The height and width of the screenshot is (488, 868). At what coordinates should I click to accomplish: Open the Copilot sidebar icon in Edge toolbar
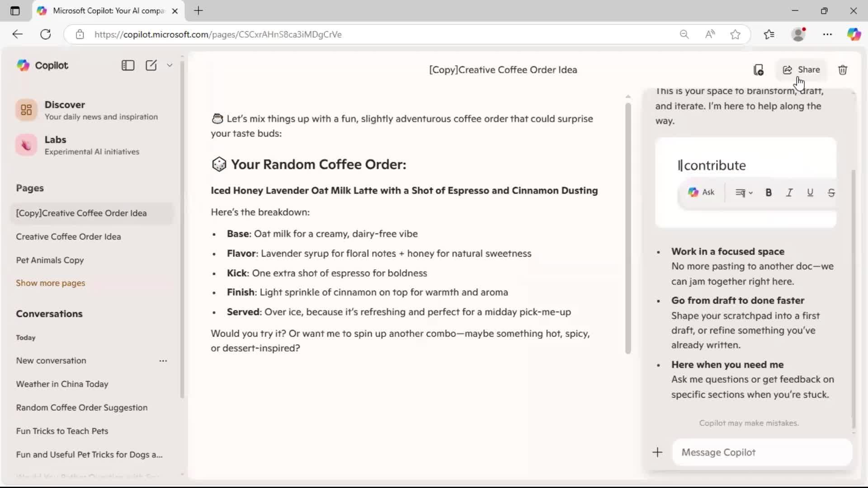pos(854,34)
